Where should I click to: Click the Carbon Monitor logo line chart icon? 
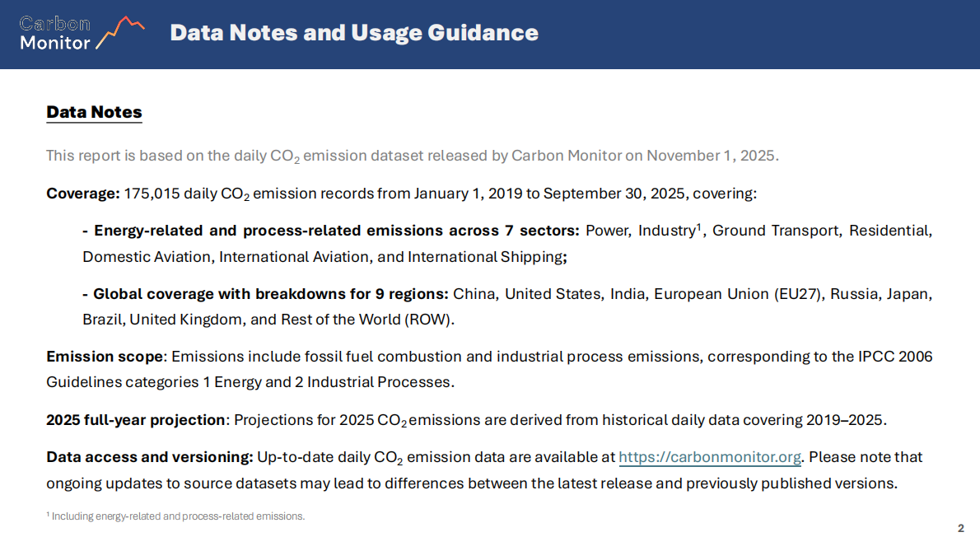[120, 32]
